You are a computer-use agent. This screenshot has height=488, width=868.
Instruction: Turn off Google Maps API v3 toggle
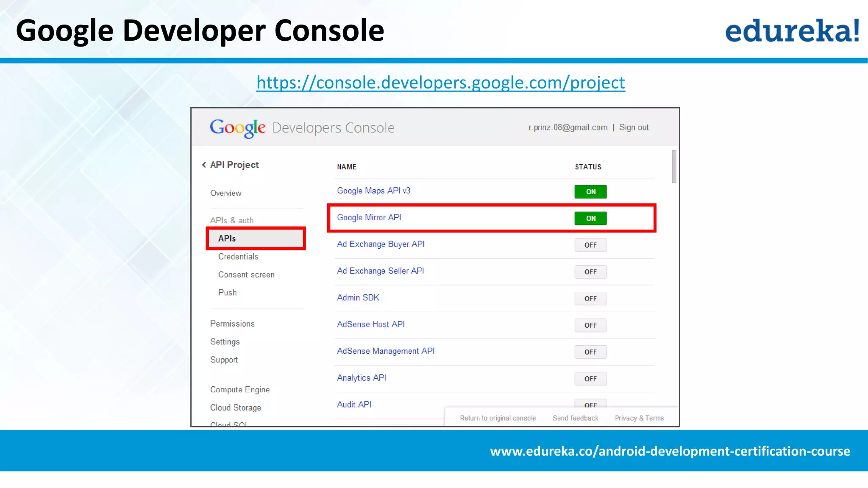pos(590,191)
